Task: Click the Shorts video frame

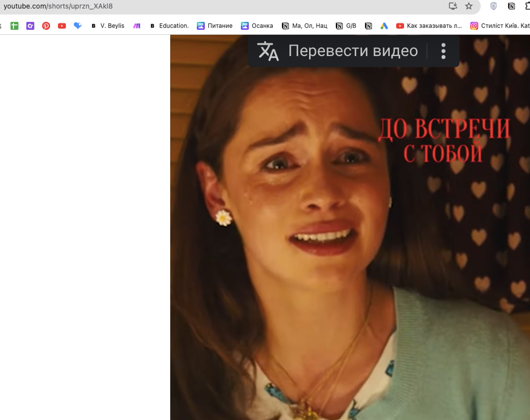Action: 350,227
